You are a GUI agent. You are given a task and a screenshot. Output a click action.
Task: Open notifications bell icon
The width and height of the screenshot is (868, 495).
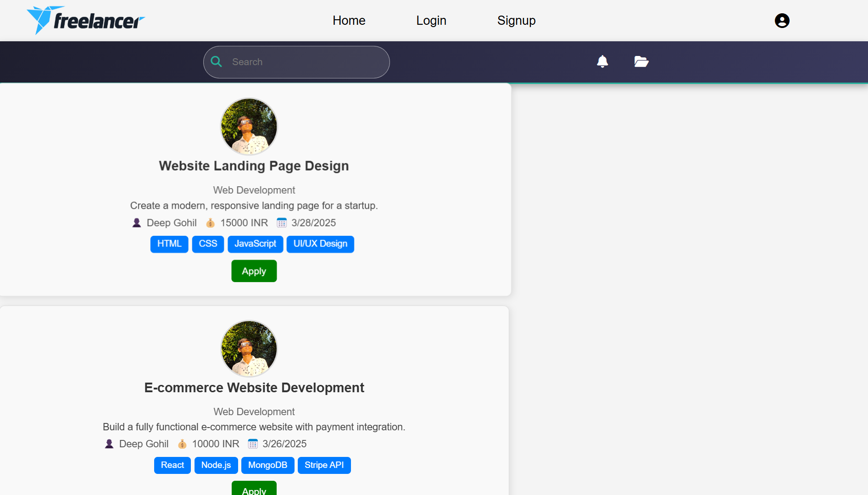(602, 61)
